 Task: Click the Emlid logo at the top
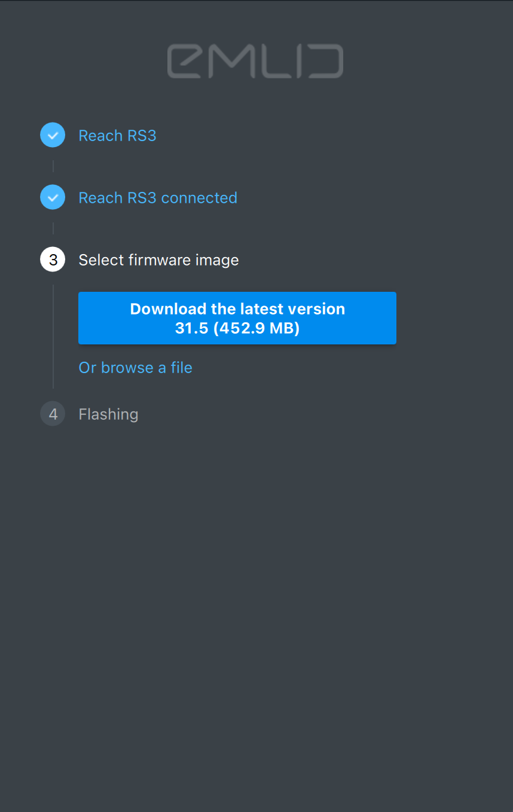click(x=255, y=61)
